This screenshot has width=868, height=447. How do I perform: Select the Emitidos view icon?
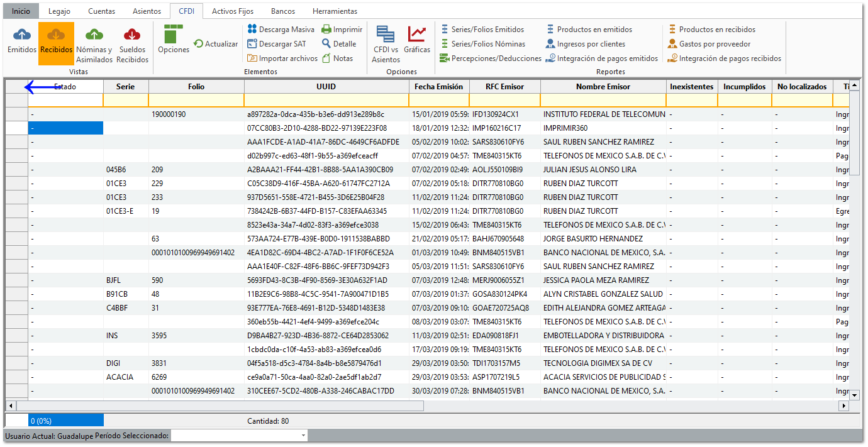pyautogui.click(x=21, y=44)
